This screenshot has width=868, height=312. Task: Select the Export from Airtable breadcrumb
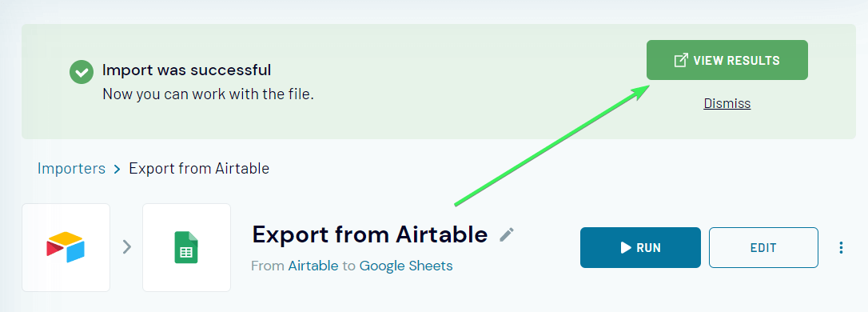coord(199,169)
